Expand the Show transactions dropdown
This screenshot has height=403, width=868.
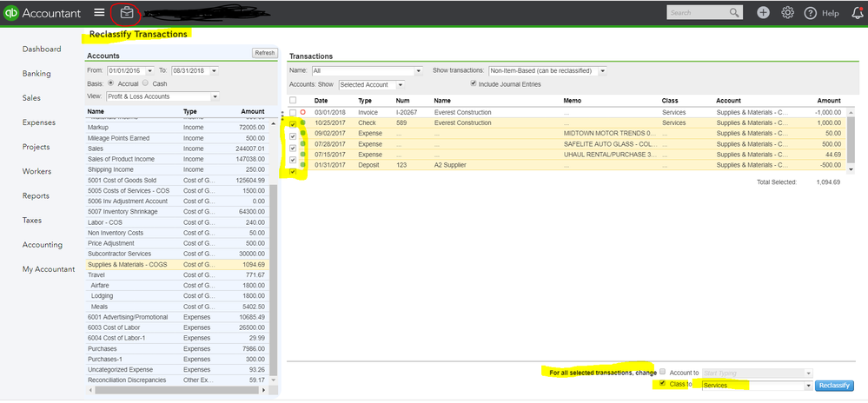547,70
